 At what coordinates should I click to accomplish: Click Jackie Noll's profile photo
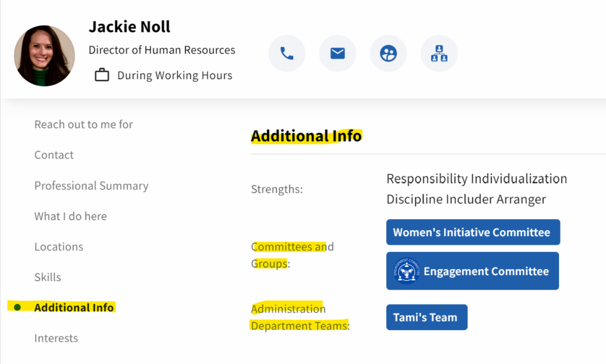coord(44,56)
